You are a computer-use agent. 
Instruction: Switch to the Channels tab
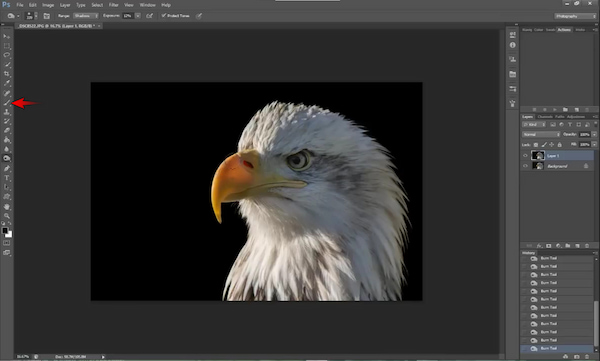(x=545, y=117)
